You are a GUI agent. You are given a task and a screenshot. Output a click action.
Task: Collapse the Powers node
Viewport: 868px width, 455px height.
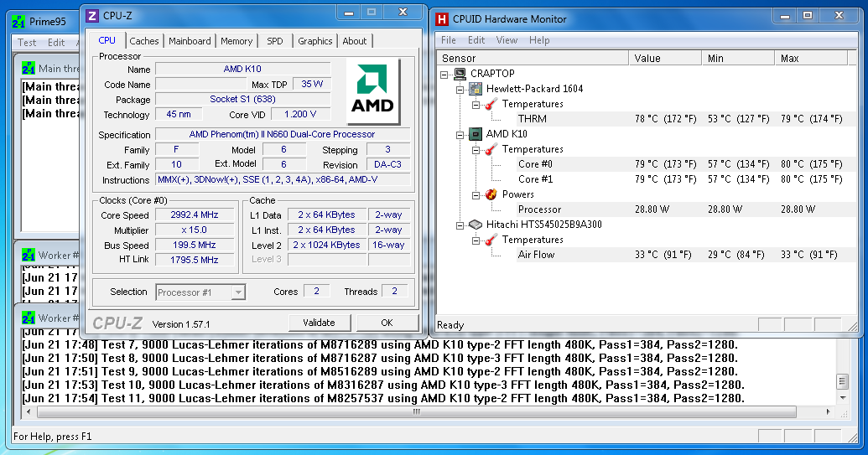pos(476,194)
